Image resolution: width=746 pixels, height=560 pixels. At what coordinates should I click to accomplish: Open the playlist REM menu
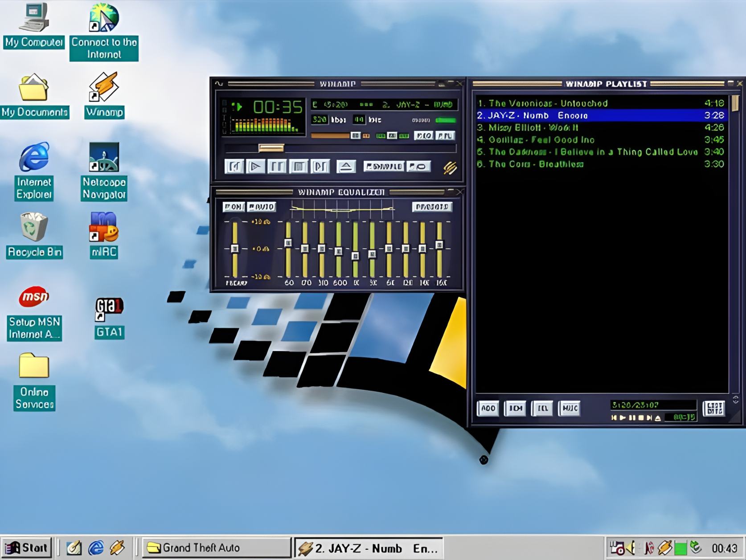coord(516,408)
